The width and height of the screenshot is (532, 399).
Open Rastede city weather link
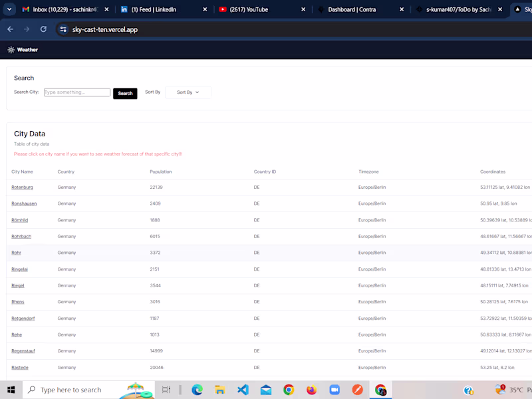(20, 368)
